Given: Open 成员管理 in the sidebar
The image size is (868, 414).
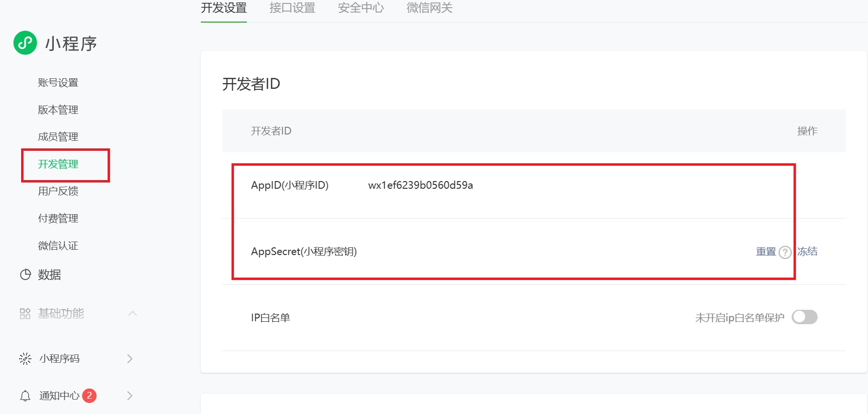Looking at the screenshot, I should point(58,137).
